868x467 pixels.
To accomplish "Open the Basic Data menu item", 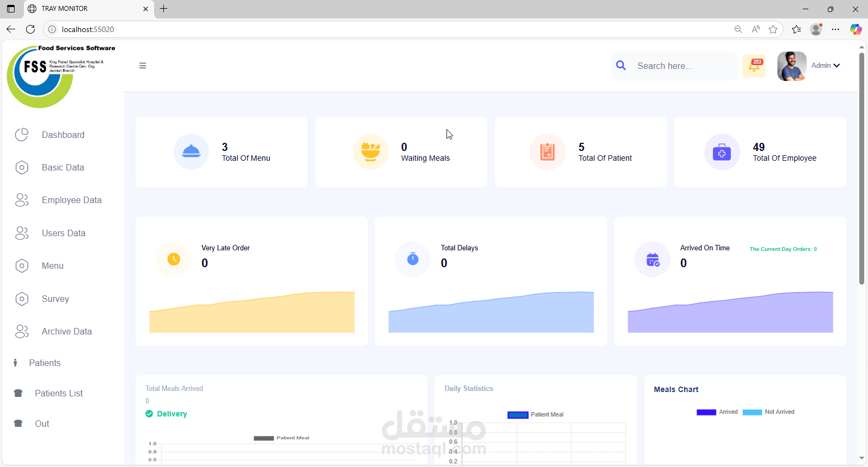I will coord(63,167).
